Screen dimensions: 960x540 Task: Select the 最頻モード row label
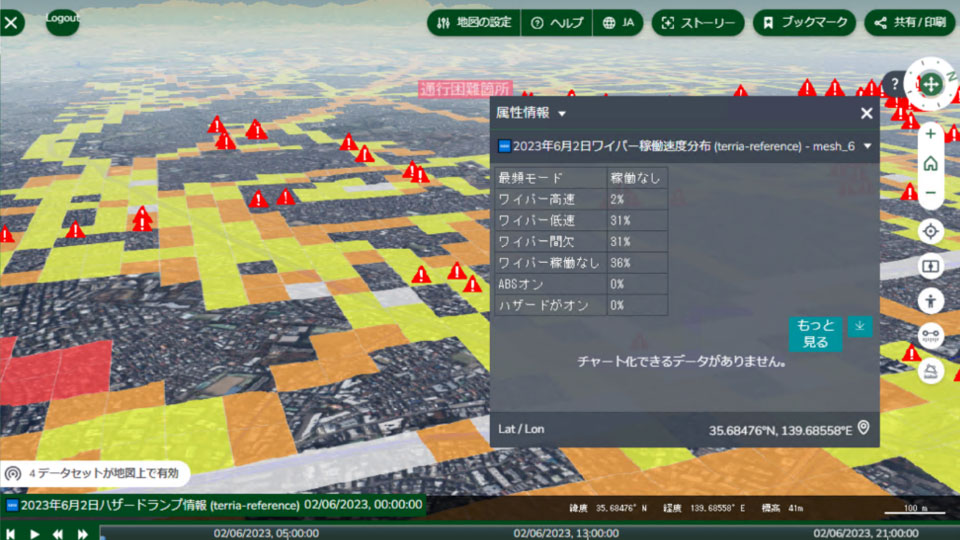click(530, 178)
